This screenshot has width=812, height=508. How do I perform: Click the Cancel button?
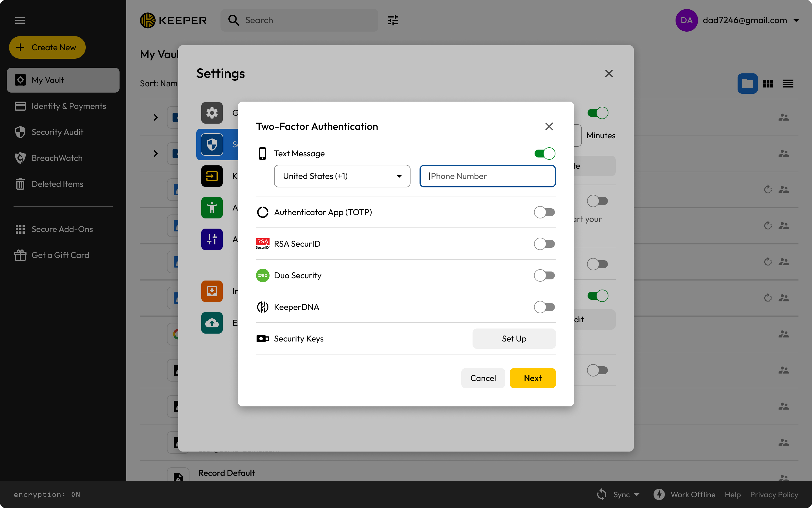(x=483, y=378)
